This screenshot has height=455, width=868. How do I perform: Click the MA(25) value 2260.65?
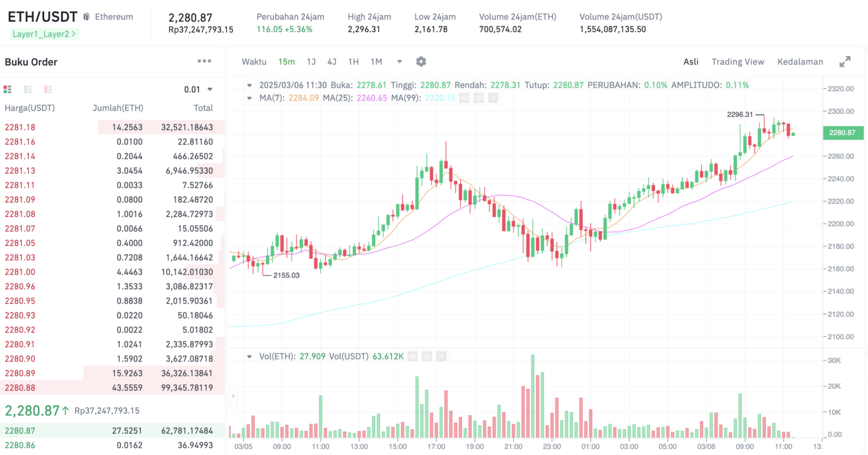point(372,98)
